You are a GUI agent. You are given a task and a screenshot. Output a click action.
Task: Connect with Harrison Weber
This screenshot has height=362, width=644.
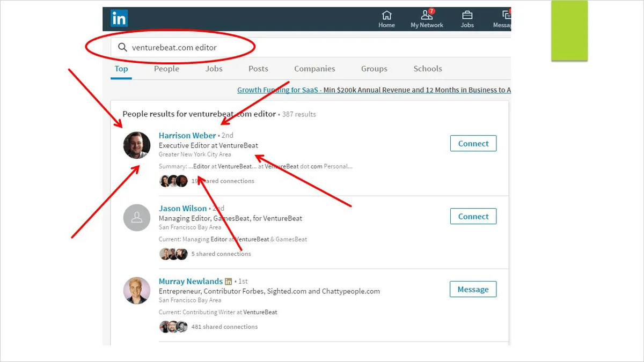tap(473, 144)
